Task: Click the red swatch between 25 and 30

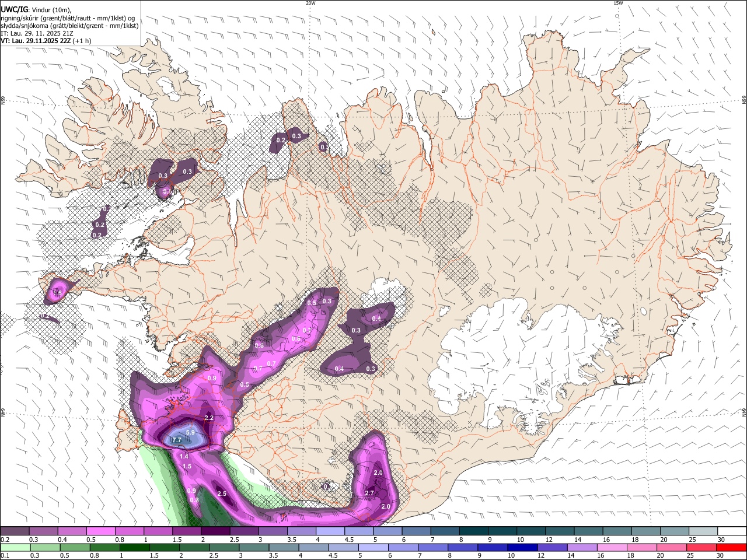Action: [x=700, y=547]
